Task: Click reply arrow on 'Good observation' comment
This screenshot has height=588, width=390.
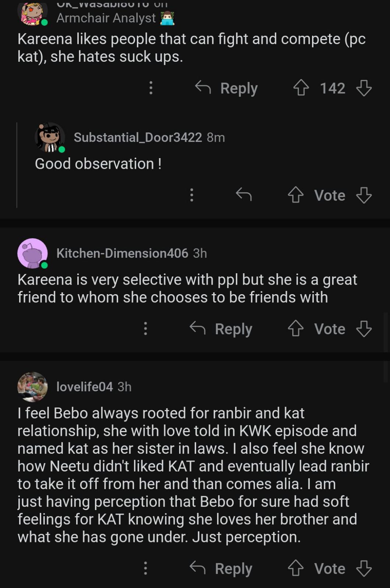Action: coord(244,194)
